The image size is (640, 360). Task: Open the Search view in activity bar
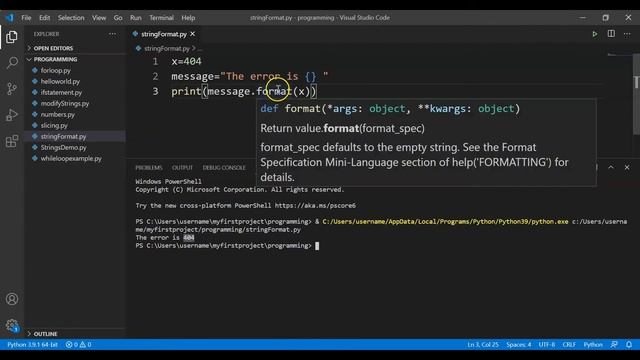click(x=12, y=62)
